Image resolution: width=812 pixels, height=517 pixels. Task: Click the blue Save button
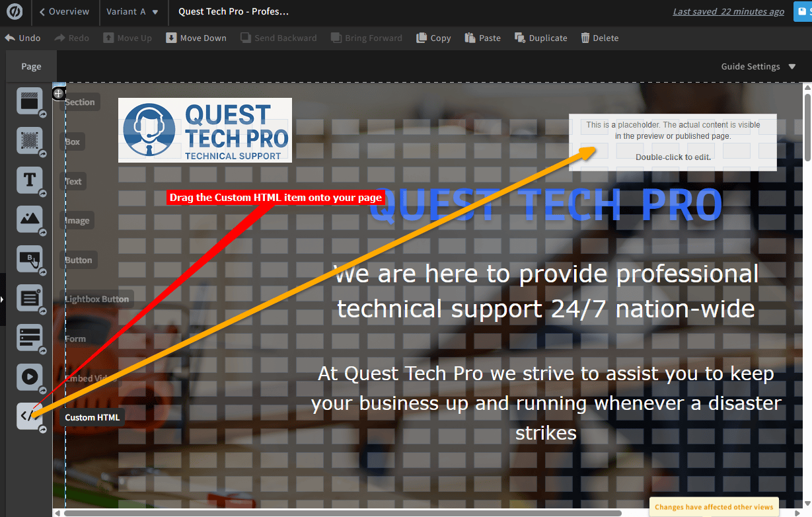point(803,11)
